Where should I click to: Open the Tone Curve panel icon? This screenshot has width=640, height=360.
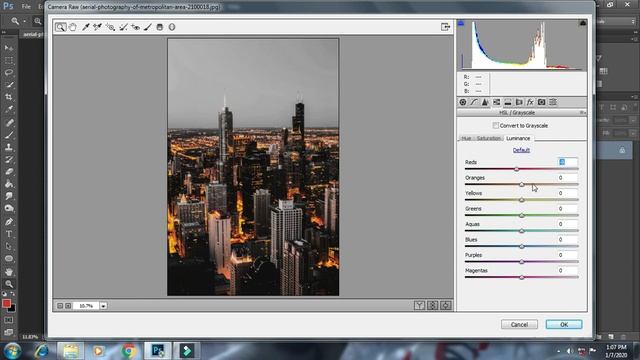(474, 102)
